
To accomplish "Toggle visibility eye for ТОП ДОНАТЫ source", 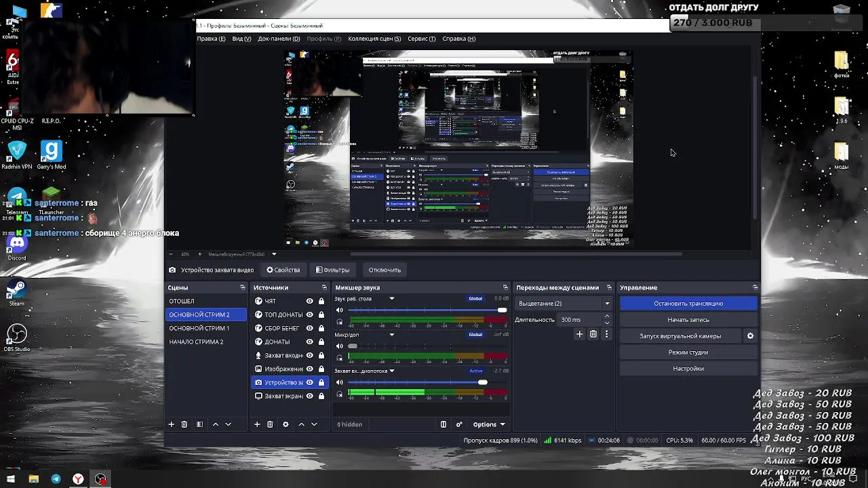I will tap(309, 314).
